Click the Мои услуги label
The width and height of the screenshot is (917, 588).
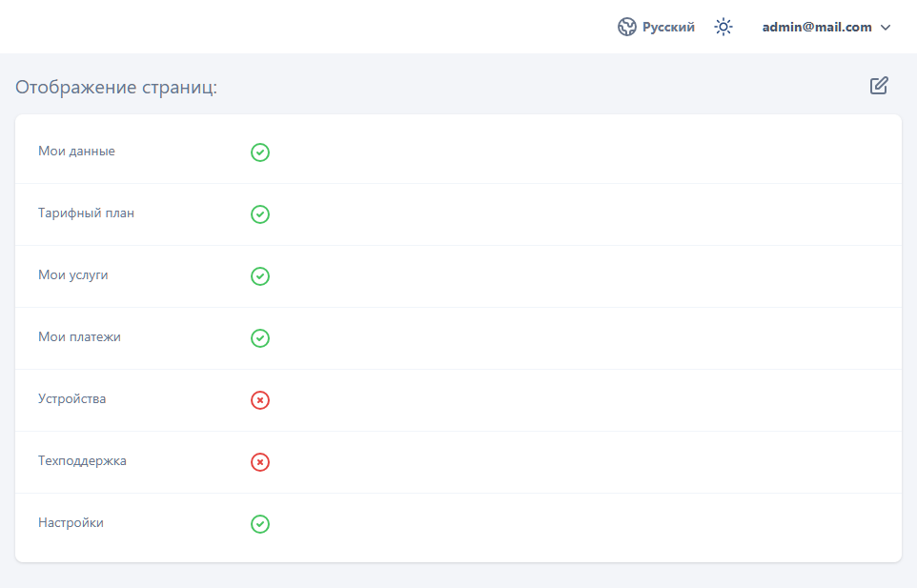click(73, 275)
